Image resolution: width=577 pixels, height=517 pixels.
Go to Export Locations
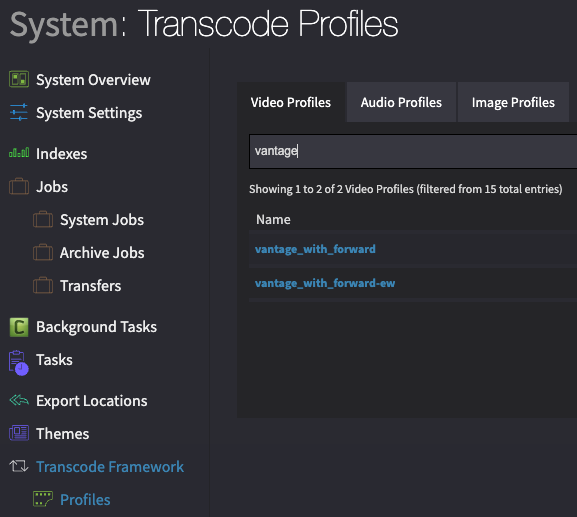click(92, 401)
